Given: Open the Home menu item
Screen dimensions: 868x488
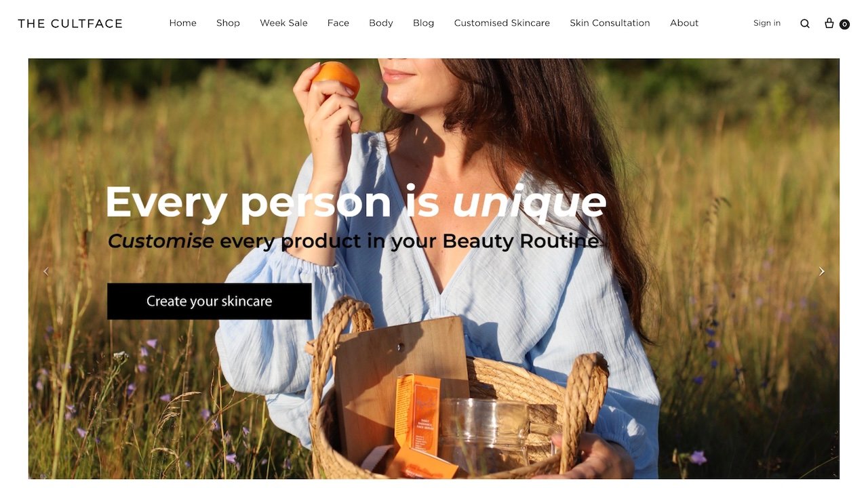Looking at the screenshot, I should pos(183,23).
